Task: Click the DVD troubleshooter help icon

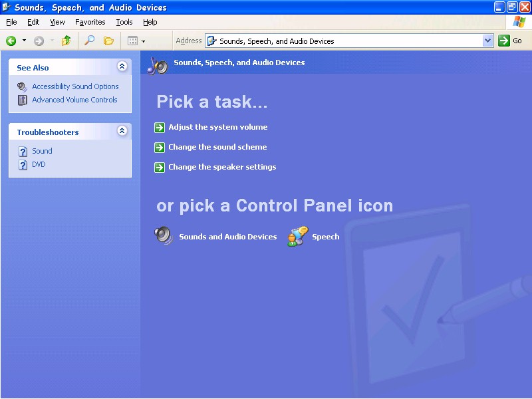Action: tap(23, 165)
